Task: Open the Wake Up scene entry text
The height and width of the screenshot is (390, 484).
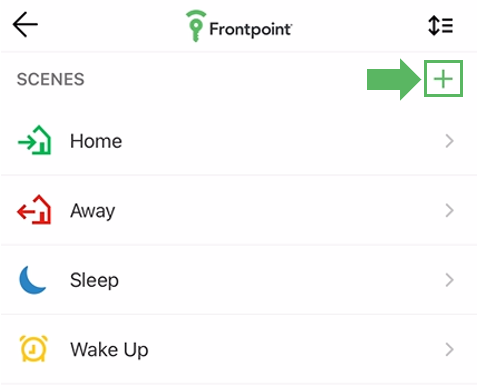Action: (x=109, y=350)
